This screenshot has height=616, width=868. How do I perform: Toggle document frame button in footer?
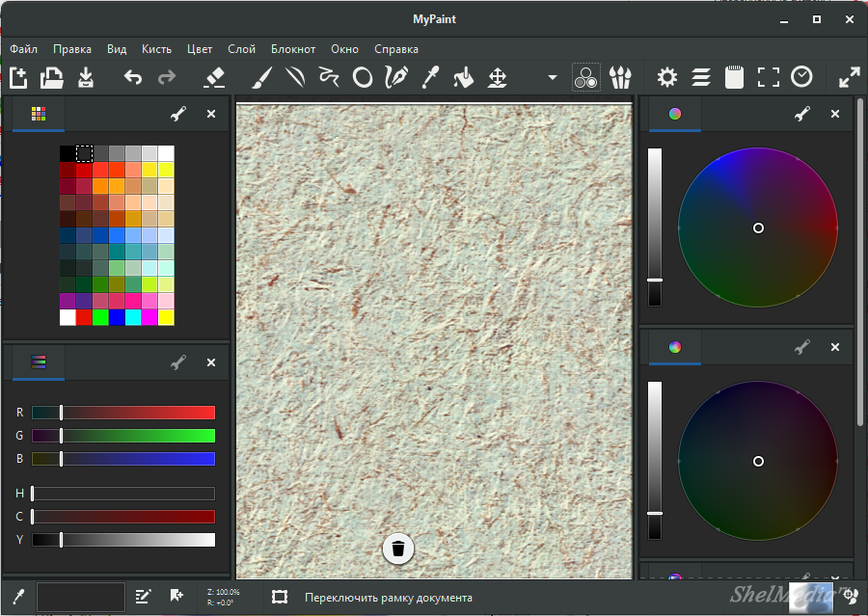(280, 597)
